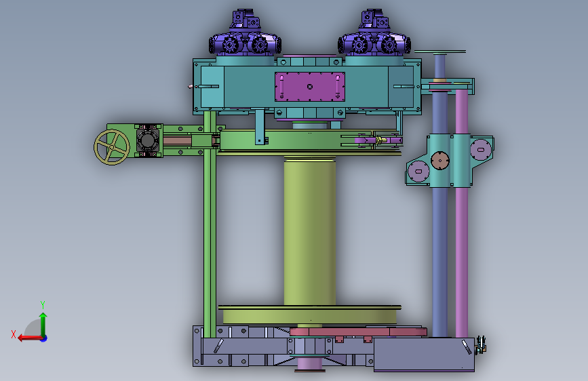Select the red plate below the drum flange
The width and height of the screenshot is (588, 381).
pyautogui.click(x=358, y=332)
